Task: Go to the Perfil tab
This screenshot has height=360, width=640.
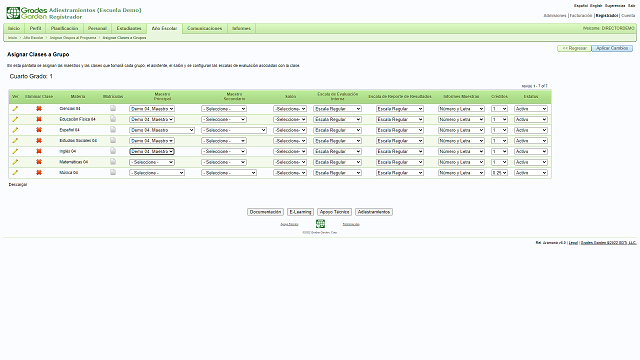Action: [x=36, y=29]
